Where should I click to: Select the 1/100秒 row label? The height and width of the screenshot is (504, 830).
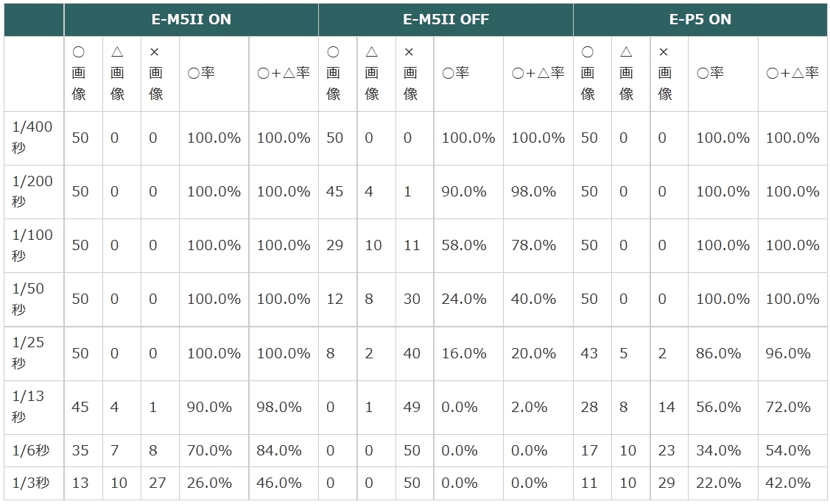coord(32,245)
